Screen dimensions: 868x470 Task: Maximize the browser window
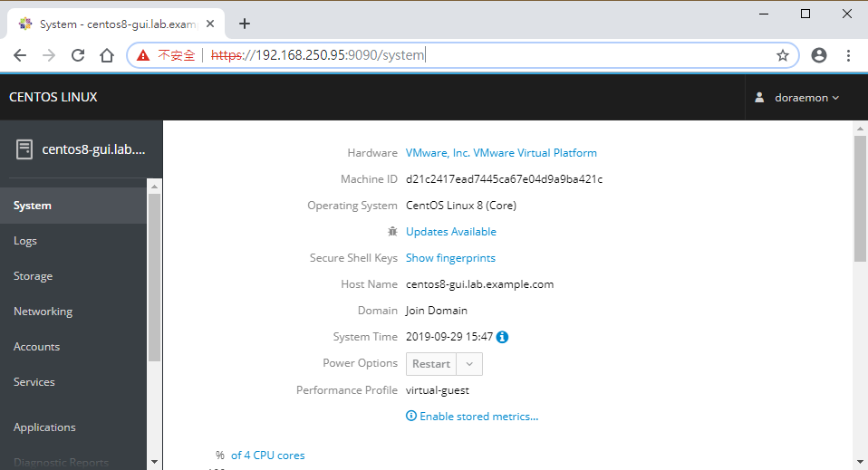point(805,14)
